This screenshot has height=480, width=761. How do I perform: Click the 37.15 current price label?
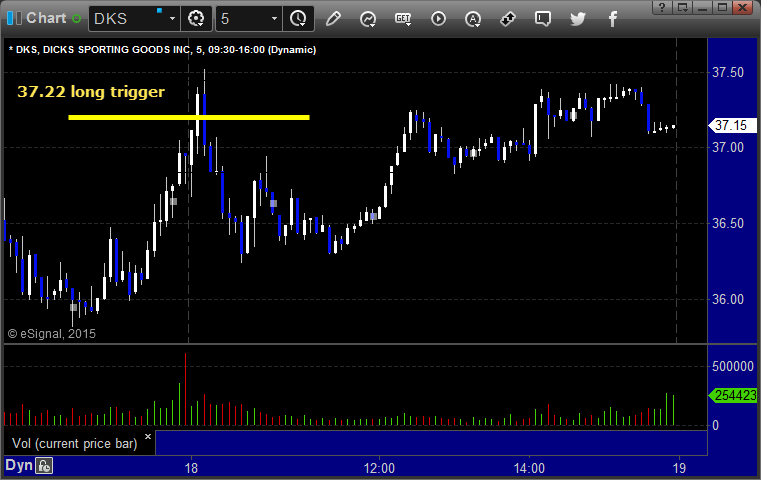coord(731,125)
